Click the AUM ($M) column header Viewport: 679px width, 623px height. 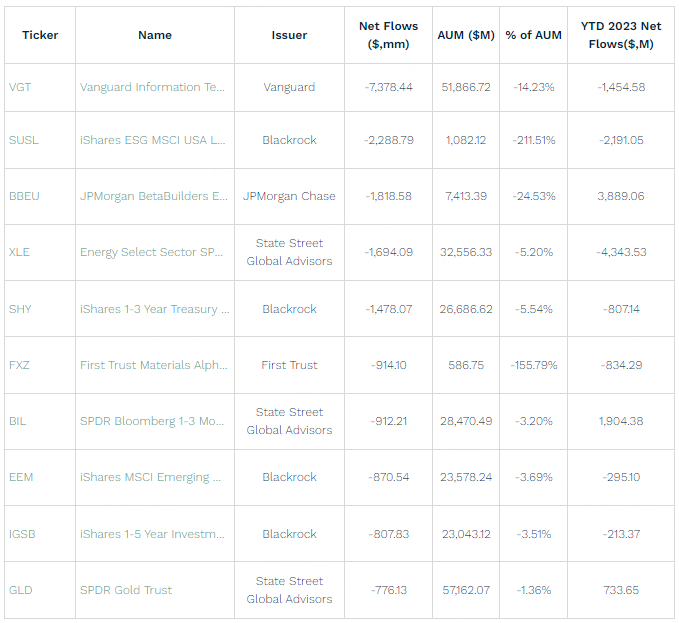pyautogui.click(x=466, y=35)
